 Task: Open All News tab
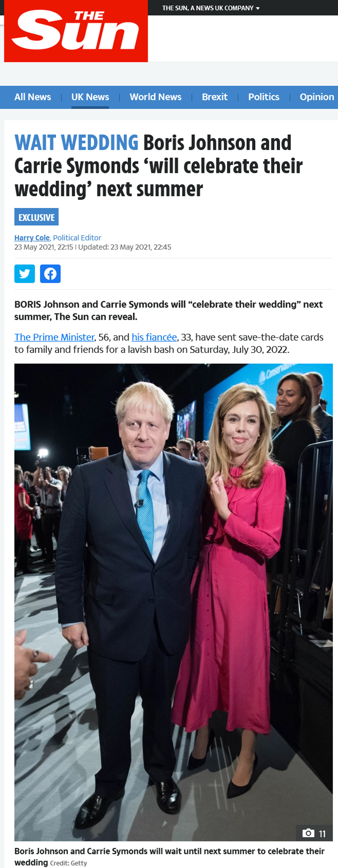[33, 97]
